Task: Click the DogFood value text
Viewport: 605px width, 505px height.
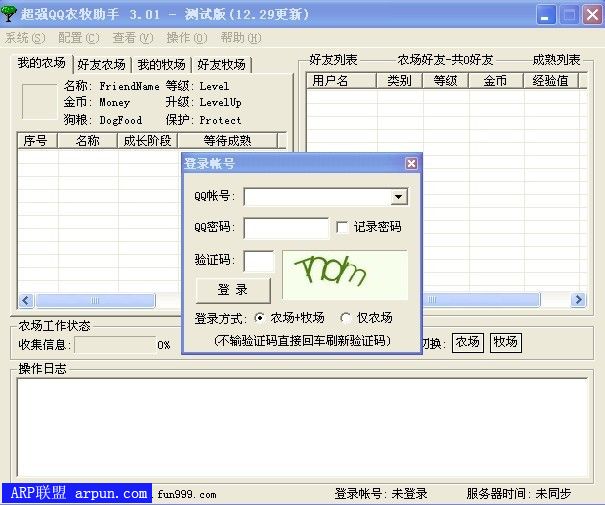Action: point(121,120)
